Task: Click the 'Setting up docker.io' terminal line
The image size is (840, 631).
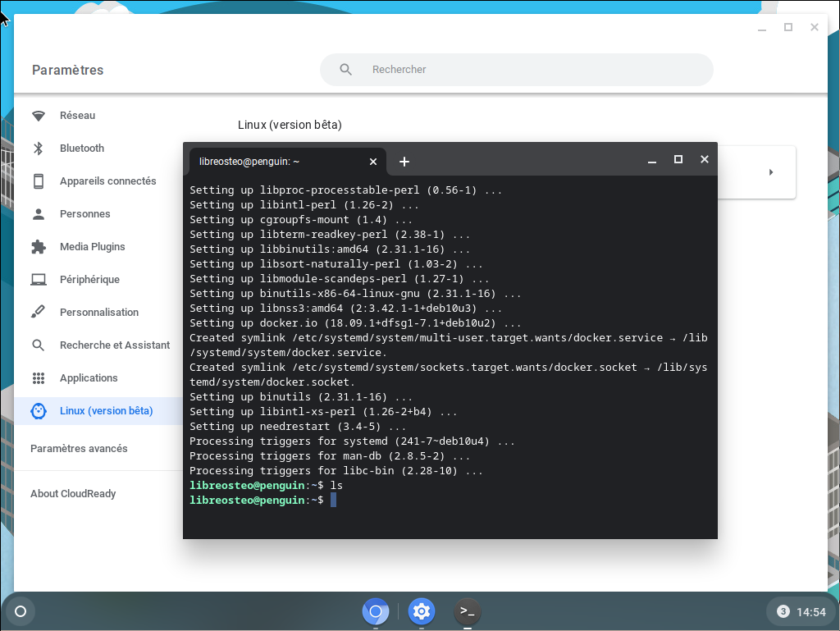Action: 355,323
